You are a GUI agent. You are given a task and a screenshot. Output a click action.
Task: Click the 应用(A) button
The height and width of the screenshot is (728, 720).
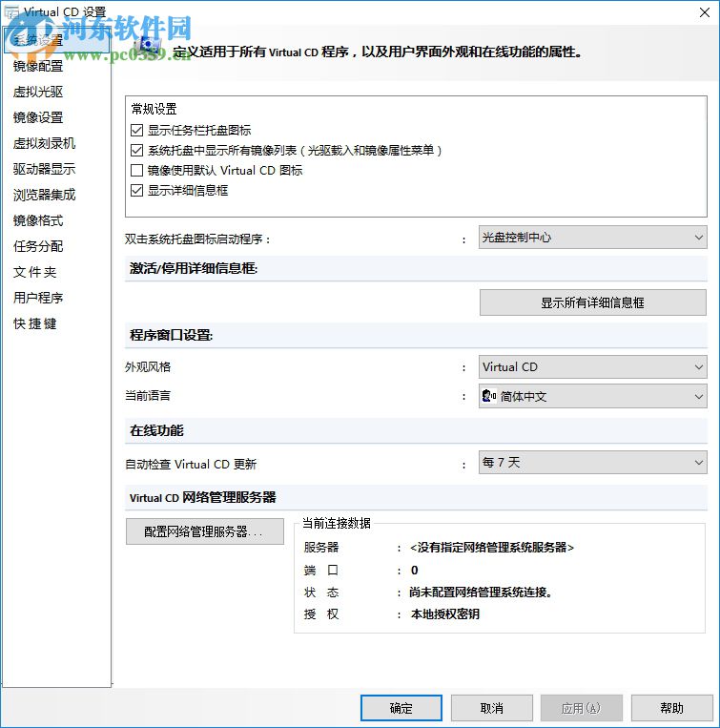click(582, 708)
